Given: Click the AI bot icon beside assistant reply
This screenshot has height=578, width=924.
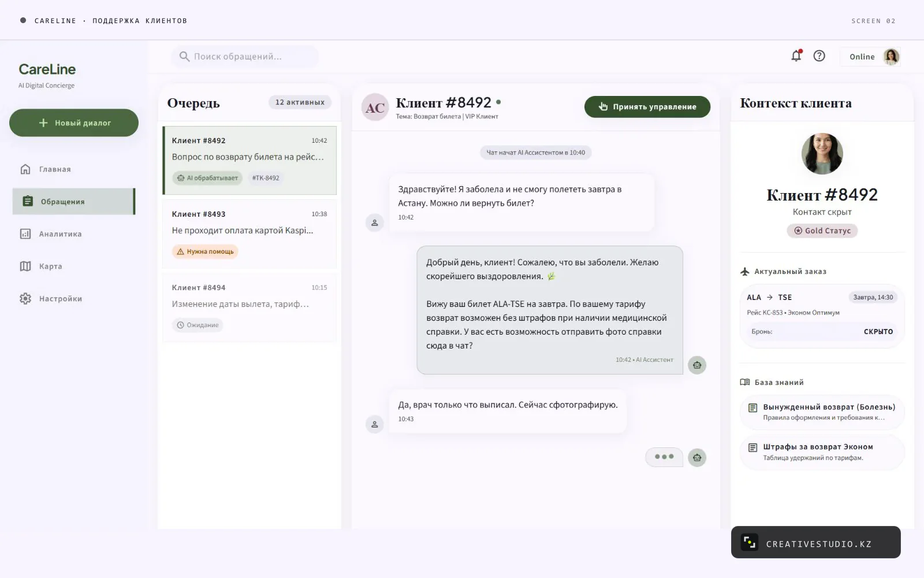Looking at the screenshot, I should (x=697, y=365).
